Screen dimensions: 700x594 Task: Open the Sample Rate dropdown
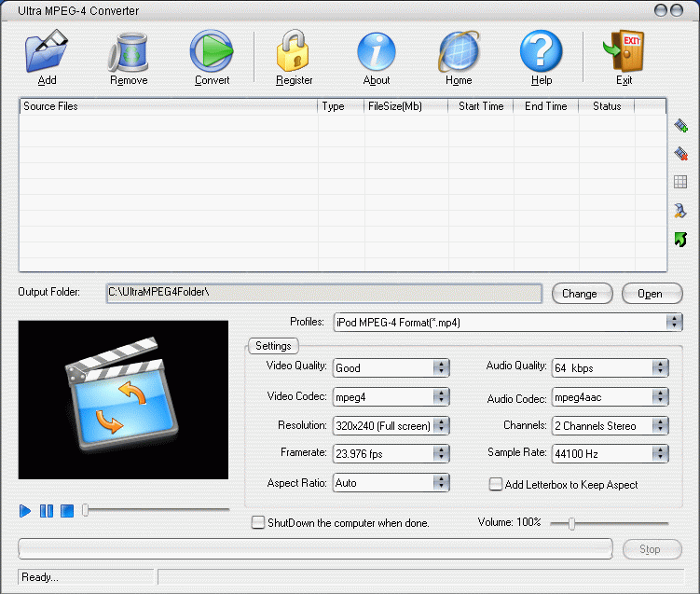point(660,454)
